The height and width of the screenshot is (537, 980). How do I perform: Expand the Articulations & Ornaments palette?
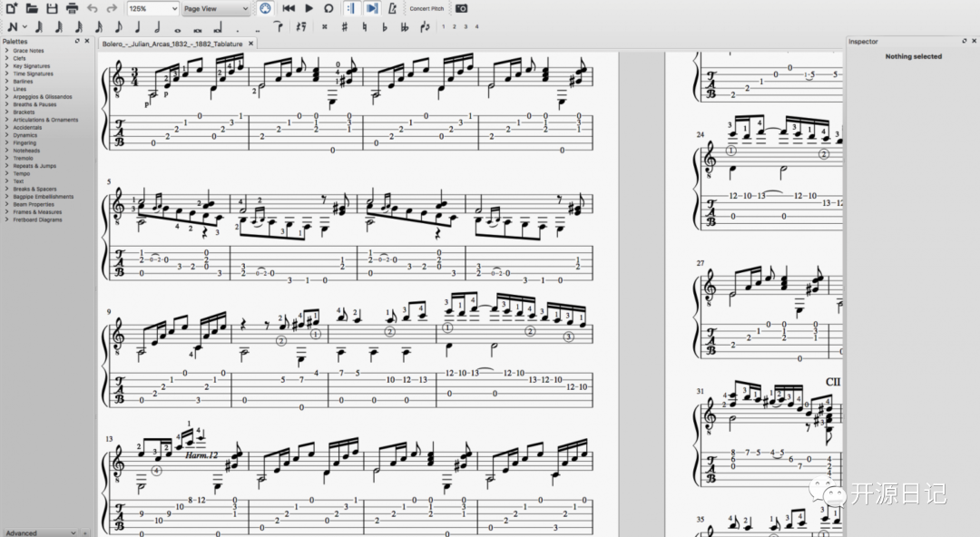(7, 120)
